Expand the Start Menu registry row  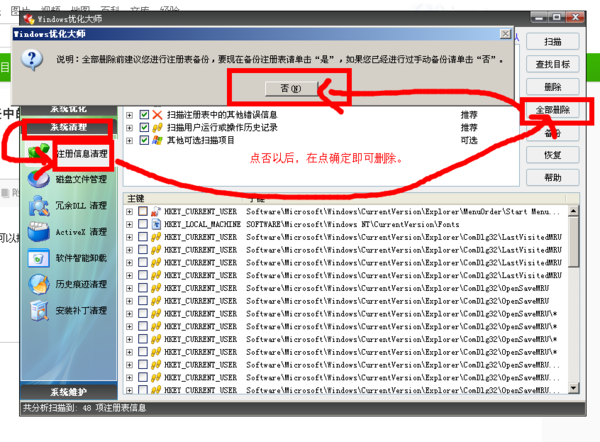point(129,212)
